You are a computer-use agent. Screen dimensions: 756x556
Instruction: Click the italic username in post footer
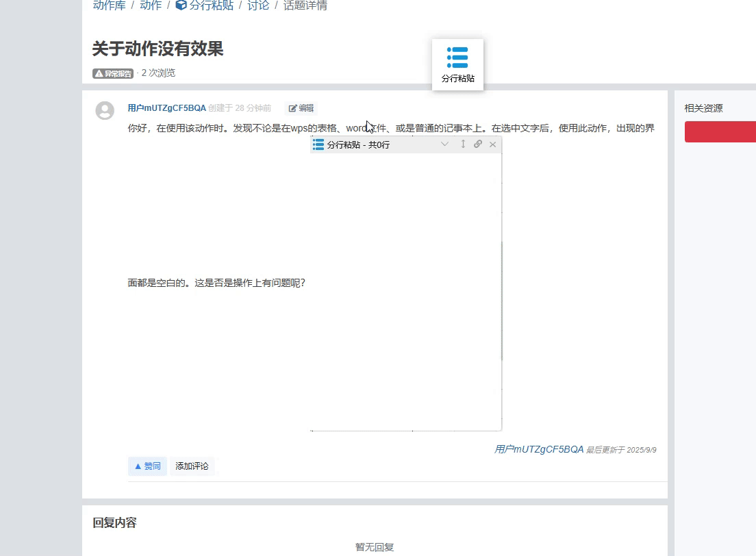click(x=539, y=450)
